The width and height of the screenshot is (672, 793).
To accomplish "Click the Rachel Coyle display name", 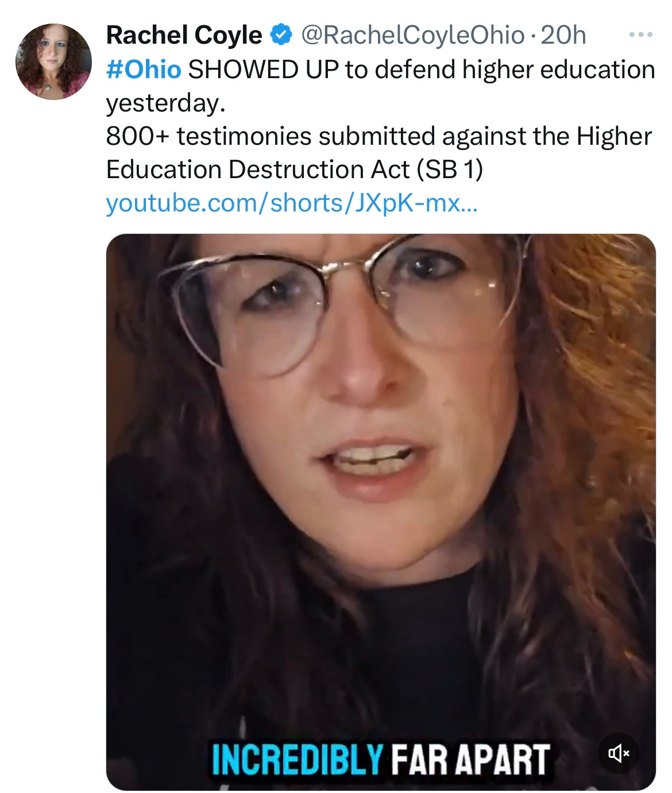I will tap(184, 35).
